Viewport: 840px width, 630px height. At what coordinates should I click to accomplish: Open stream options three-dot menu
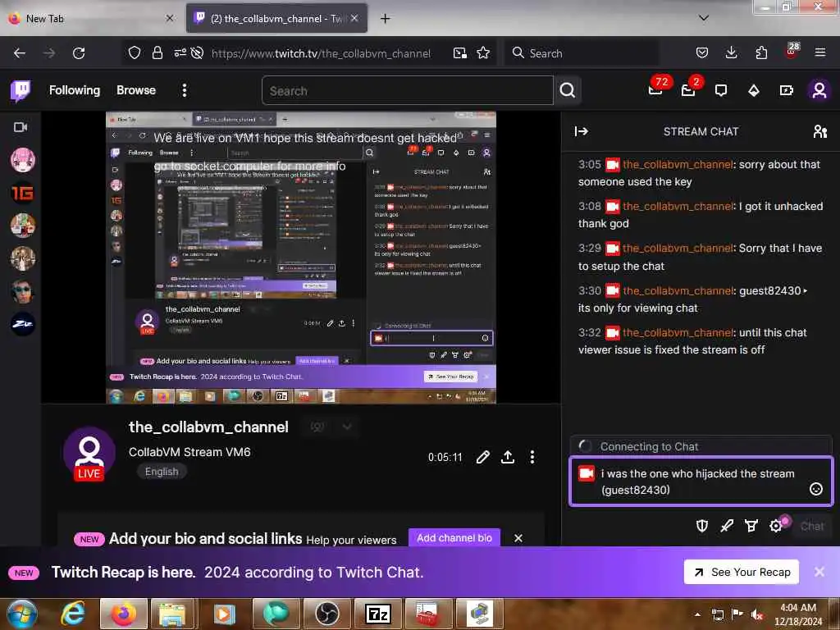532,457
